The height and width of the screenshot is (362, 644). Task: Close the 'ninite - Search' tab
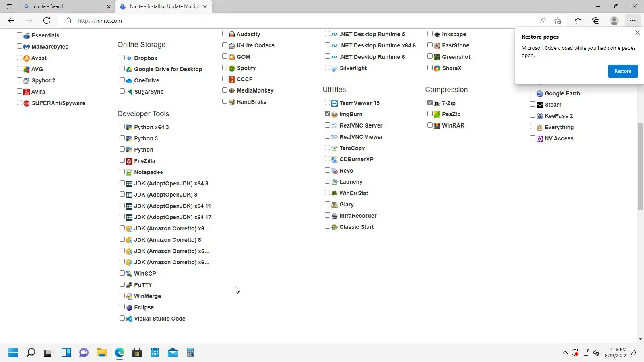[109, 6]
